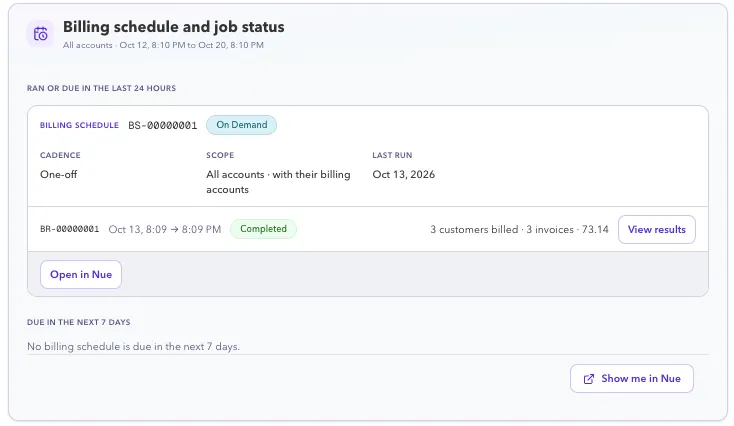
Task: Click the Show me in Nue button
Action: [631, 378]
